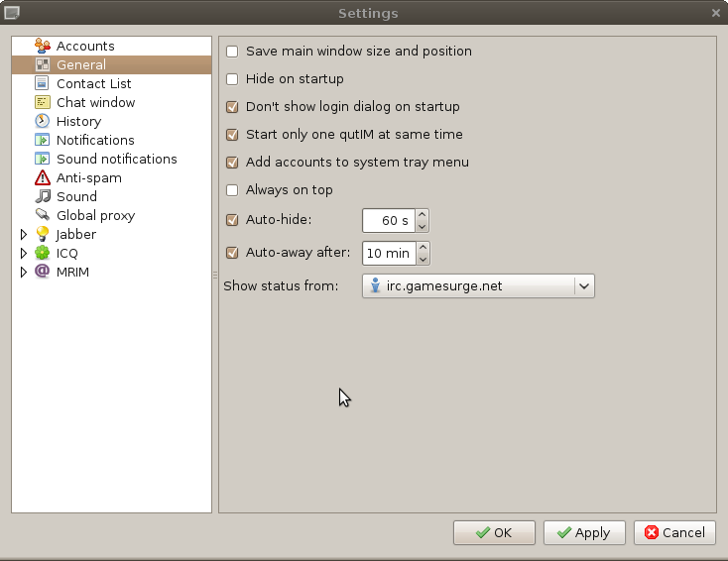728x561 pixels.
Task: Click the Accounts people icon
Action: [x=43, y=46]
